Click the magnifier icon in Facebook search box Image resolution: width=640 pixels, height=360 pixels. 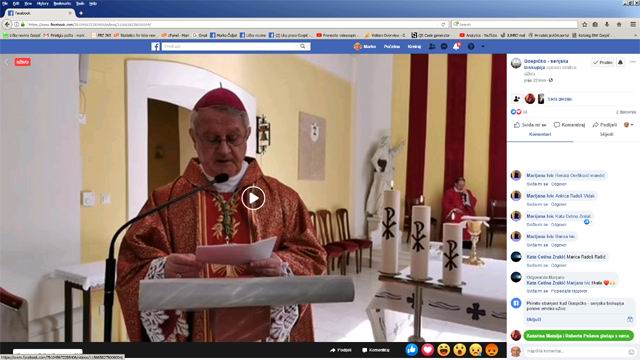pyautogui.click(x=302, y=47)
